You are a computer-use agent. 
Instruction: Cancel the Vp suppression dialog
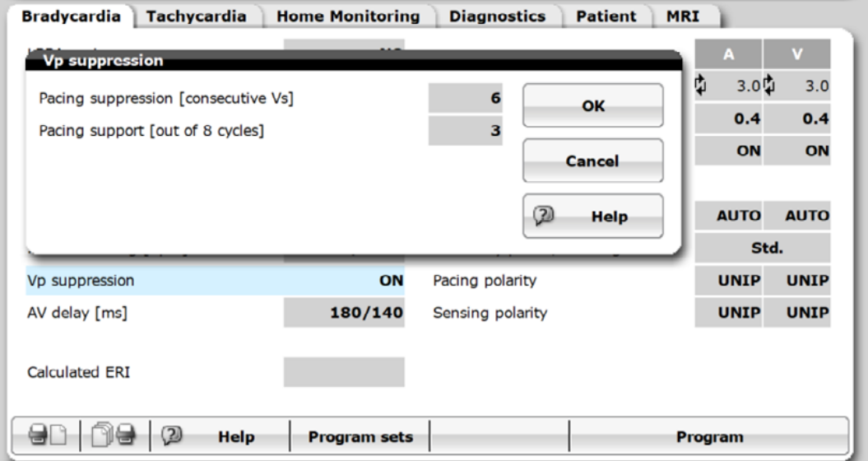pos(593,161)
